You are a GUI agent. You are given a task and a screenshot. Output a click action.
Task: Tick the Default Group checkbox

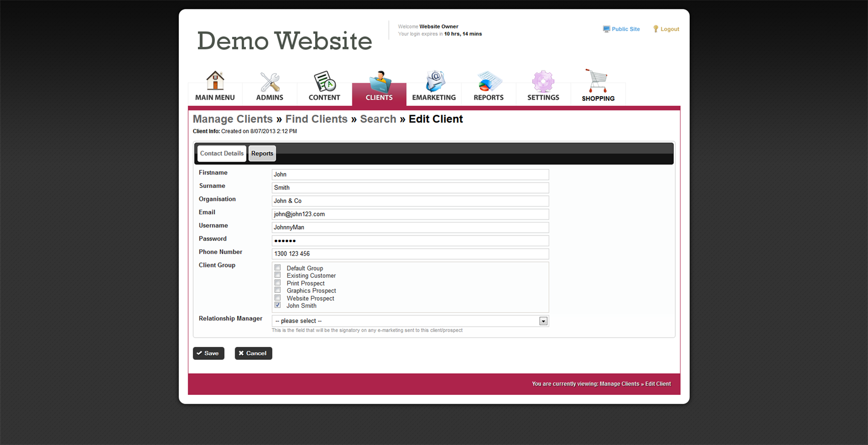(x=278, y=268)
